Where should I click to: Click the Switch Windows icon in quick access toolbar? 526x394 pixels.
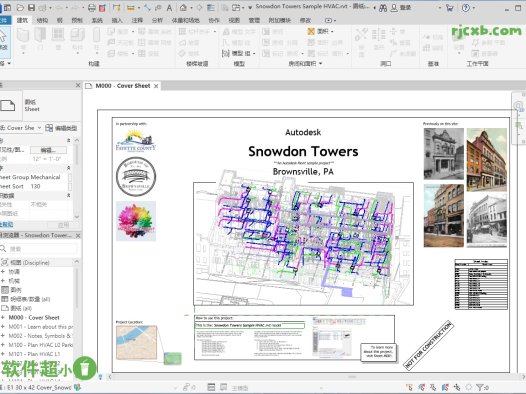(x=236, y=7)
